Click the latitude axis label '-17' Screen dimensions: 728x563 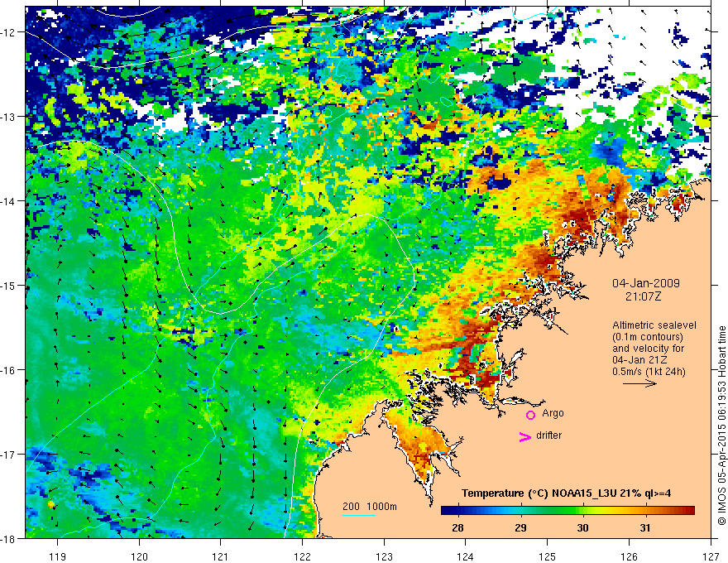9,455
